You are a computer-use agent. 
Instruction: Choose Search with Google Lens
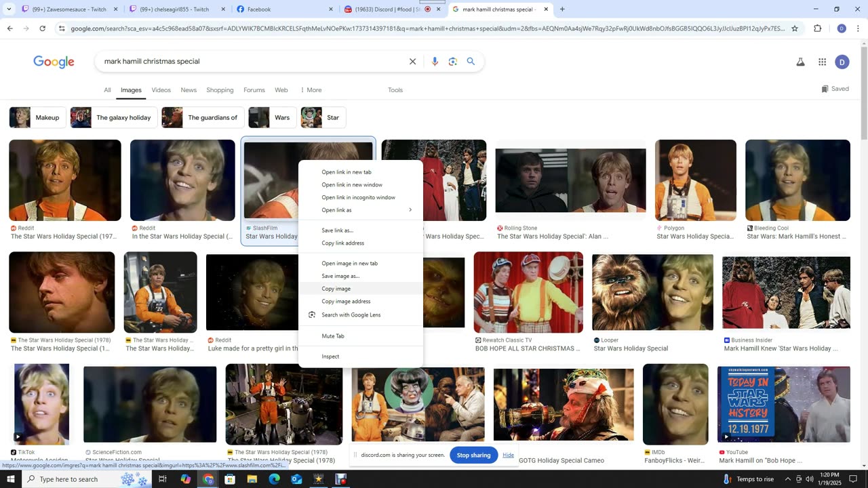point(361,315)
